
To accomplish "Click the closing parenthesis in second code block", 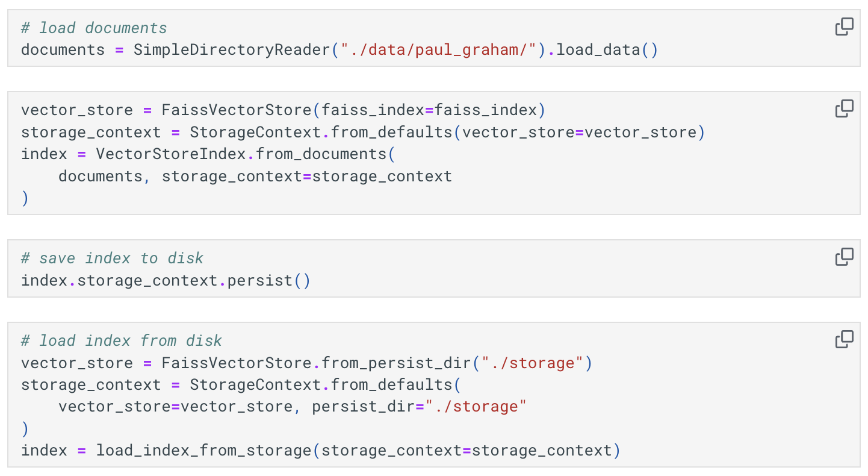I will 25,198.
